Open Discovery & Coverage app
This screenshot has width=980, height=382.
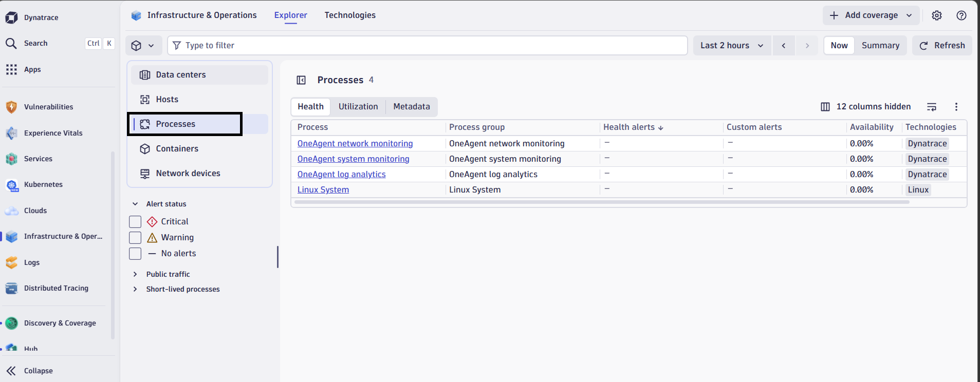pyautogui.click(x=60, y=323)
